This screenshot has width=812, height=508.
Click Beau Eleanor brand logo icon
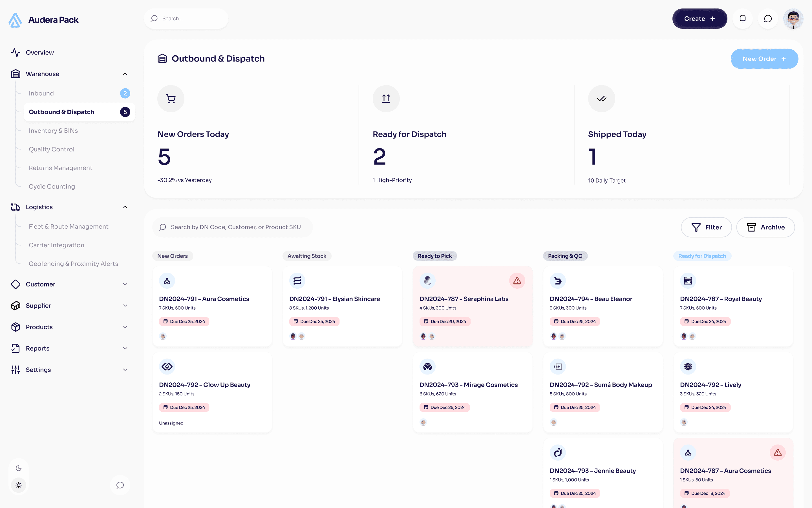[558, 281]
